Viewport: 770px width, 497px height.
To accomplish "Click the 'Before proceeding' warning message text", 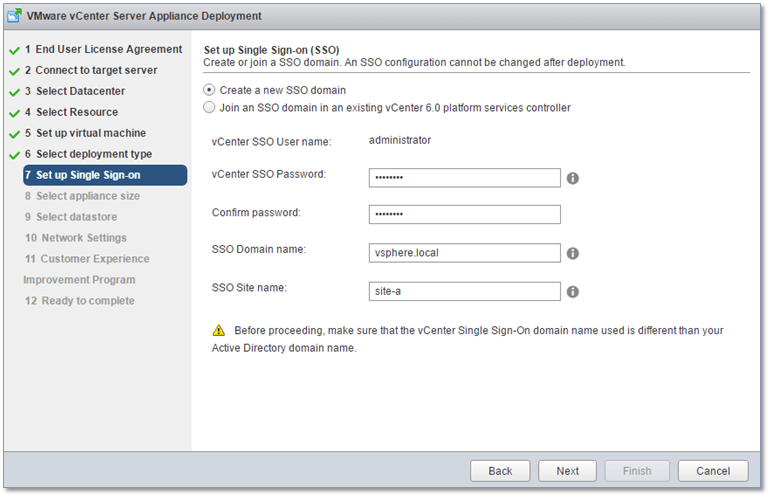I will click(x=468, y=339).
